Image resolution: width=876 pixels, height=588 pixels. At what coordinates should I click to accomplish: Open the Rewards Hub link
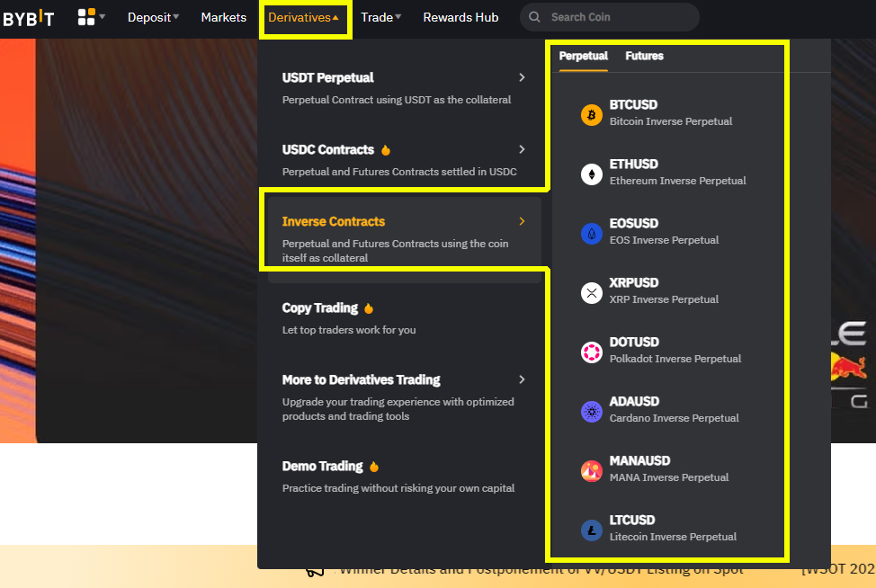pyautogui.click(x=460, y=17)
